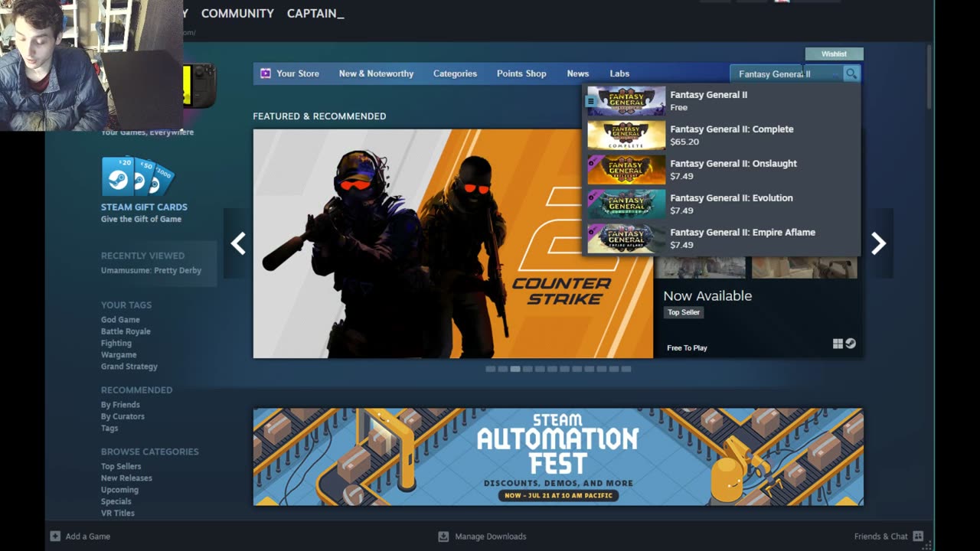Click the Steam gift cards image
980x551 pixels.
pos(138,177)
